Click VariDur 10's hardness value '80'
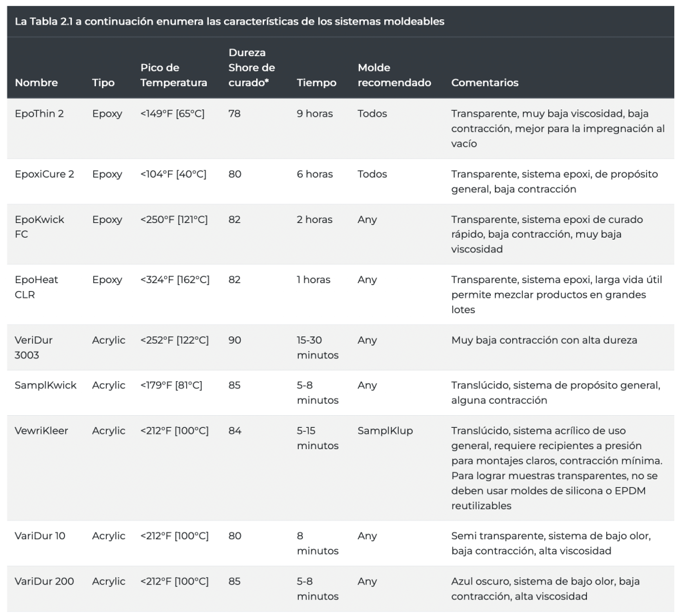The width and height of the screenshot is (683, 616). point(235,536)
